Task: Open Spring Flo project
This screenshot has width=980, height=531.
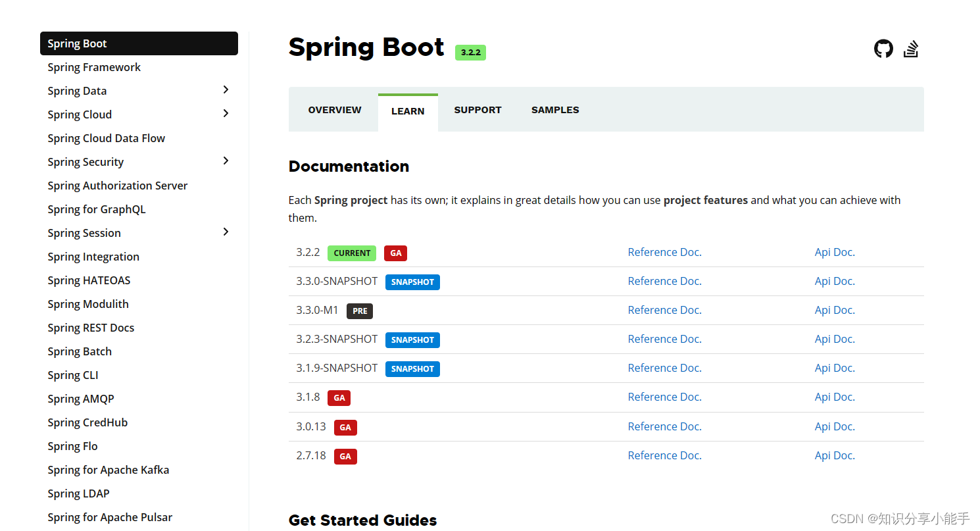Action: pos(72,446)
